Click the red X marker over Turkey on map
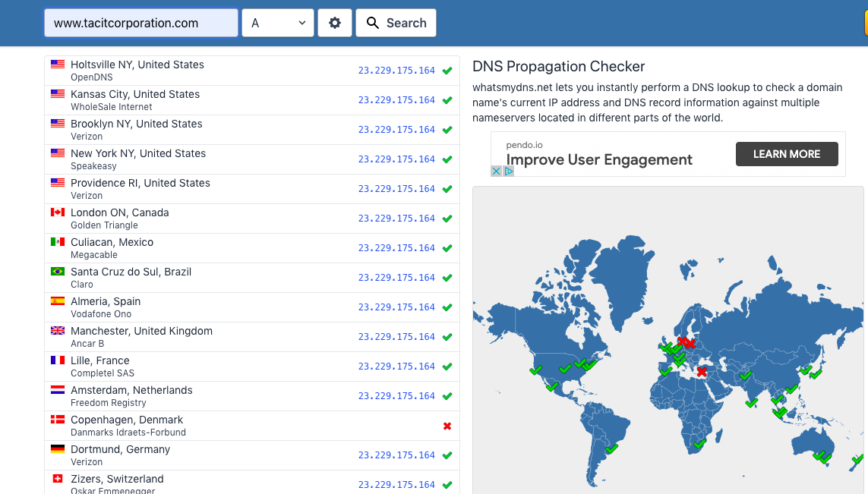Viewport: 868px width, 494px height. click(x=702, y=372)
